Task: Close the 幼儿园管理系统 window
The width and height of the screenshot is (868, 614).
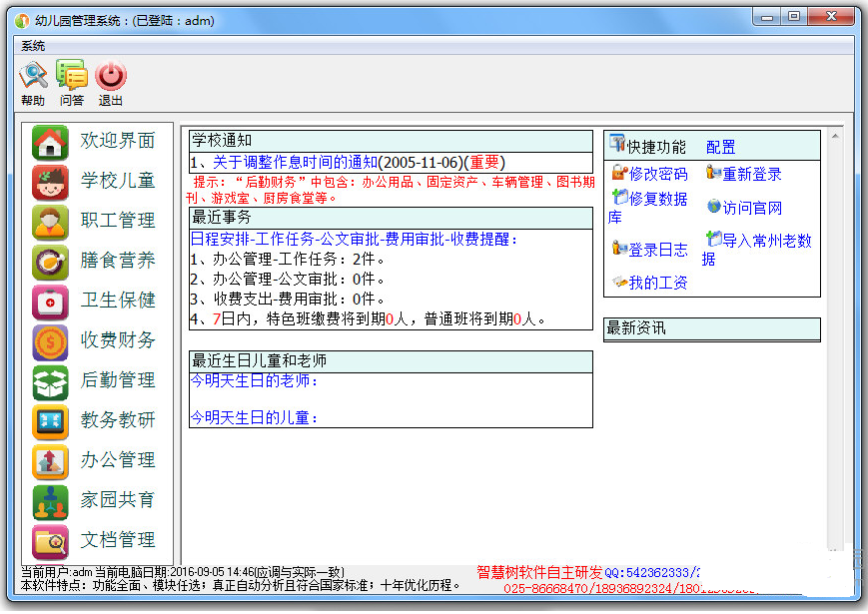Action: click(x=830, y=17)
